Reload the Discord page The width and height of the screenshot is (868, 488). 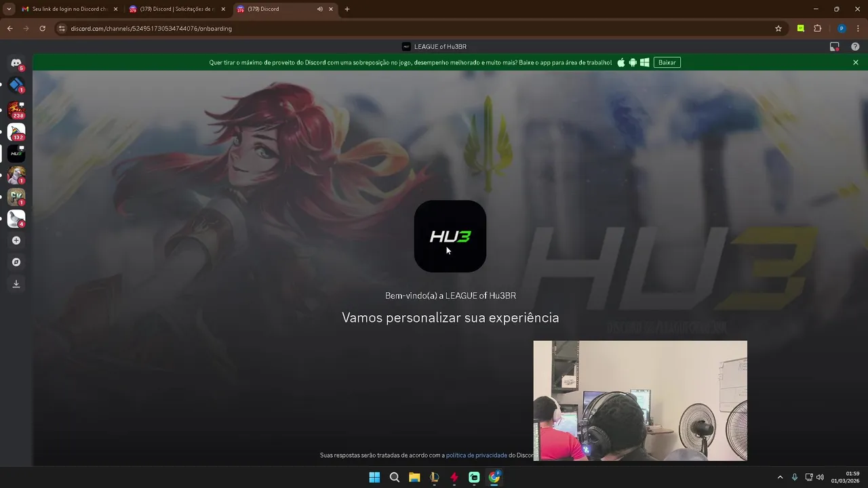42,28
